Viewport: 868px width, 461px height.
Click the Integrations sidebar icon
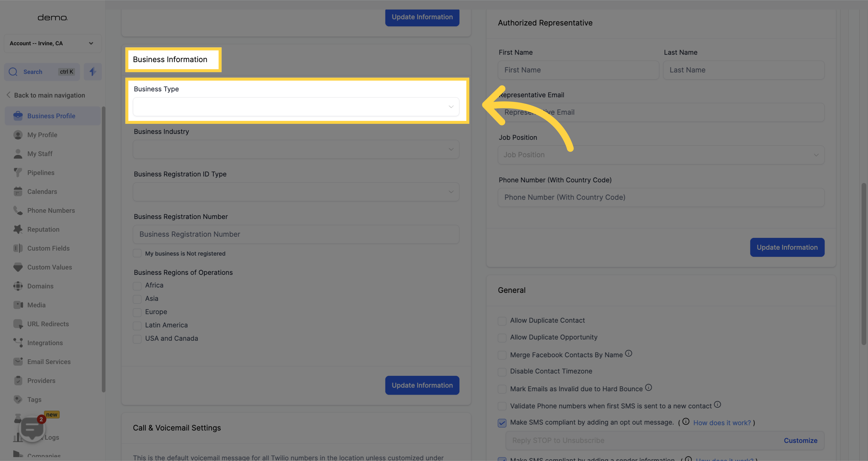[x=18, y=343]
